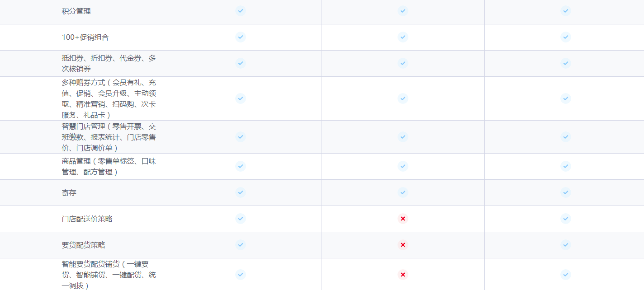
Task: Click middle-column checkmark in 抵扣券、折扣券 row
Action: (x=403, y=63)
